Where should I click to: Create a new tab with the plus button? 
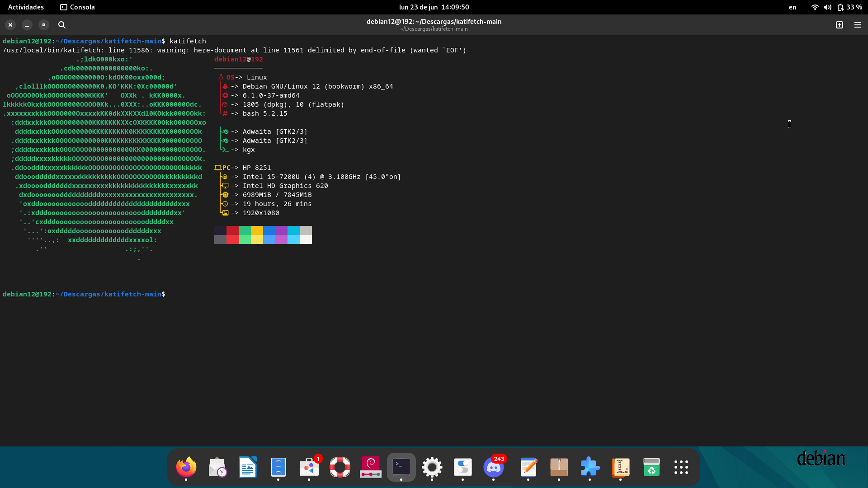click(x=840, y=25)
